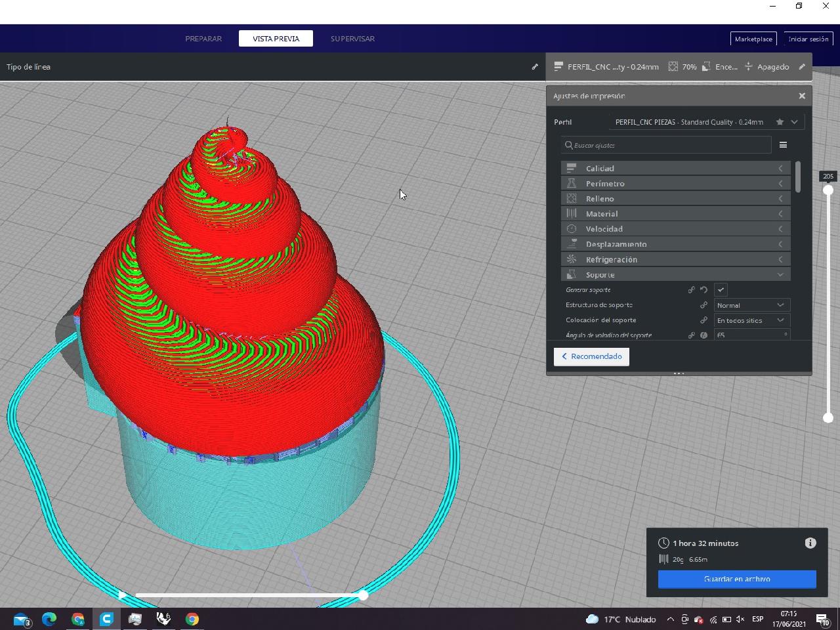Reset Generar soporte with the undo arrow

703,289
